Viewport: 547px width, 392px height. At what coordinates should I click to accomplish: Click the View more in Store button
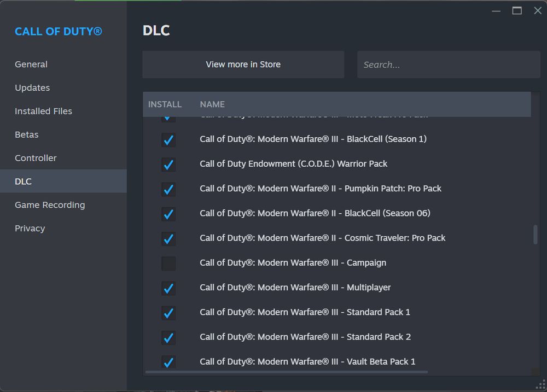coord(243,65)
